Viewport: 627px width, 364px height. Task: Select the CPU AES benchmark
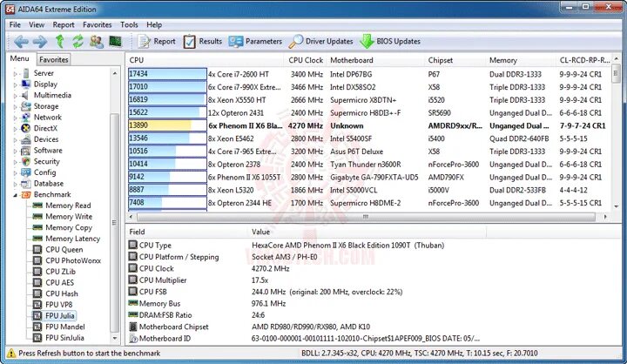[x=59, y=282]
